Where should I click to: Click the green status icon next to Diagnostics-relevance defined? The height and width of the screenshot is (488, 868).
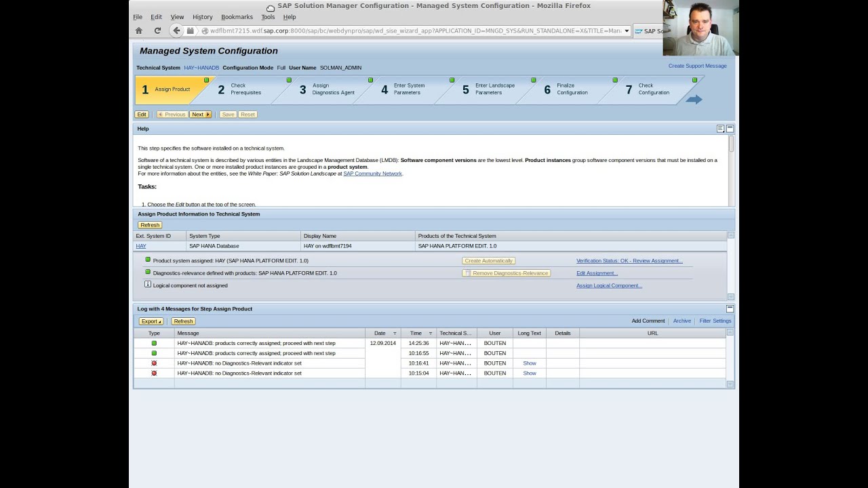click(148, 272)
